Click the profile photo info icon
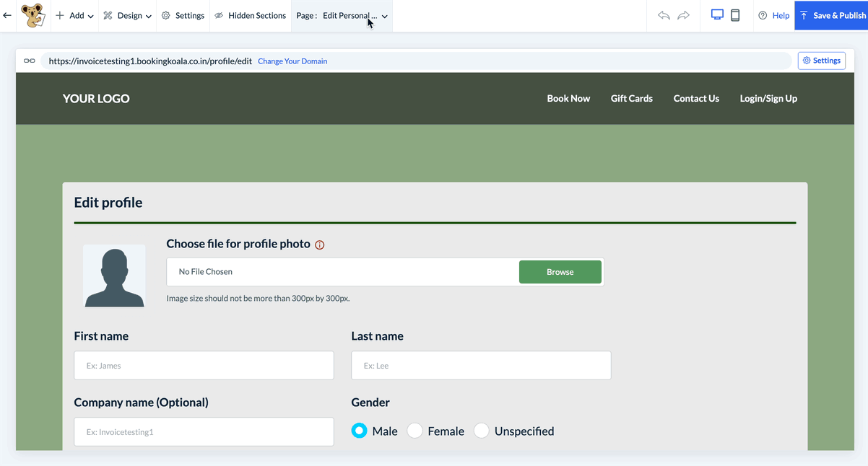868x466 pixels. 320,245
